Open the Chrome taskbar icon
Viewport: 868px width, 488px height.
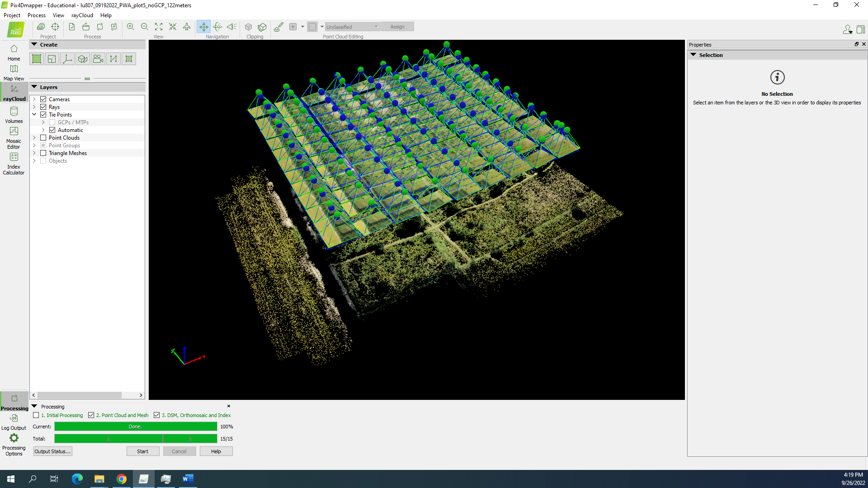click(x=122, y=479)
